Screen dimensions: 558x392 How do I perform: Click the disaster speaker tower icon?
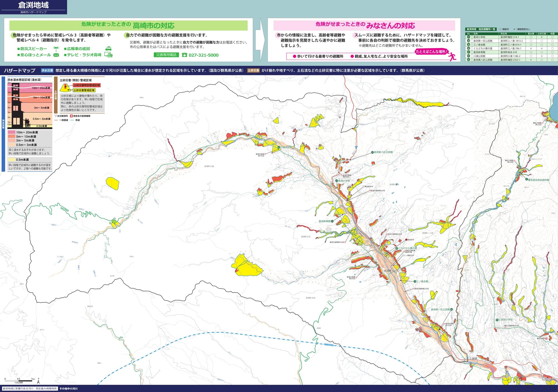[56, 49]
